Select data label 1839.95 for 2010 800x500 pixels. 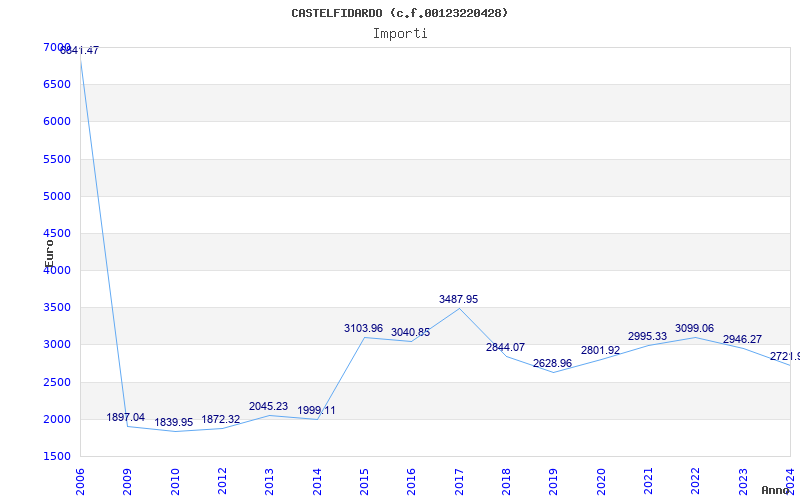pyautogui.click(x=173, y=422)
